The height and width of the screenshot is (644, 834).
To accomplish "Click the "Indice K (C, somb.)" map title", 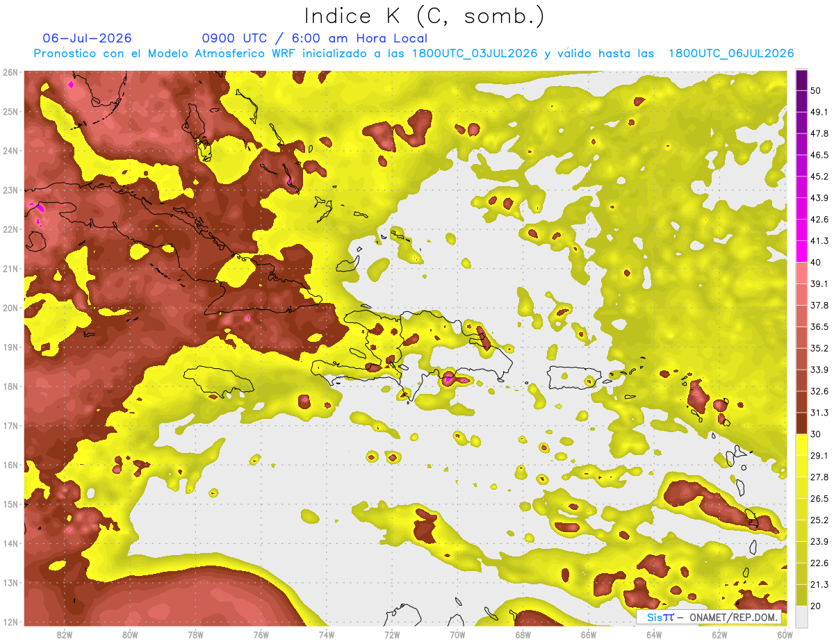I will (425, 15).
